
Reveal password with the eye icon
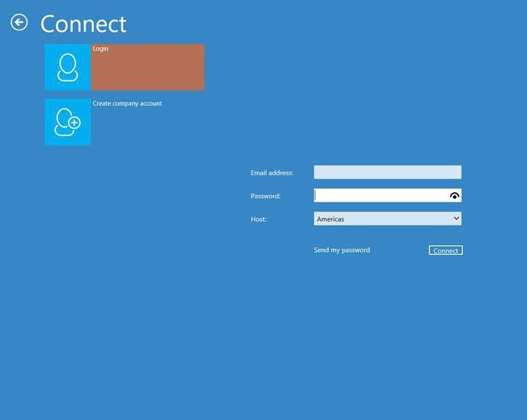454,196
